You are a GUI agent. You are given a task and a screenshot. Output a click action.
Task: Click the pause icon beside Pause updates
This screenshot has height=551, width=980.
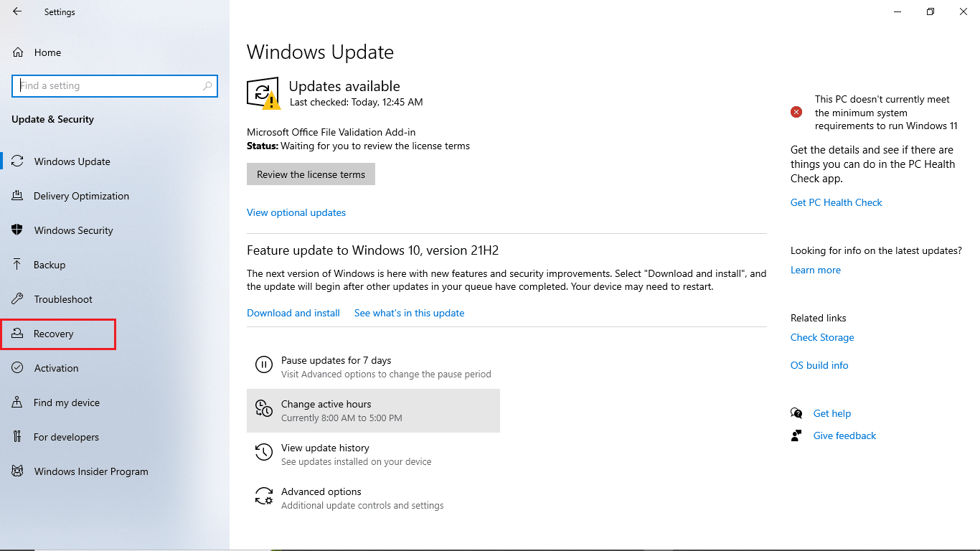[x=264, y=365]
